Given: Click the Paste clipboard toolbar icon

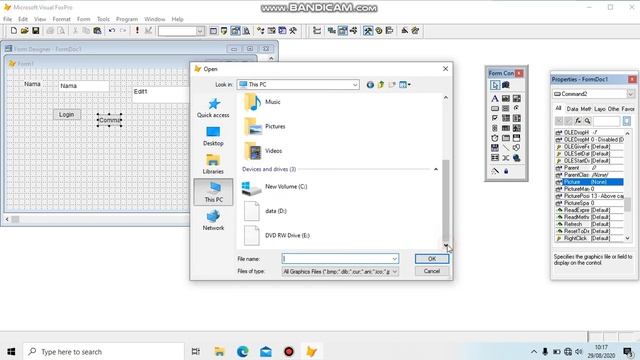Looking at the screenshot, I should pos(97,31).
